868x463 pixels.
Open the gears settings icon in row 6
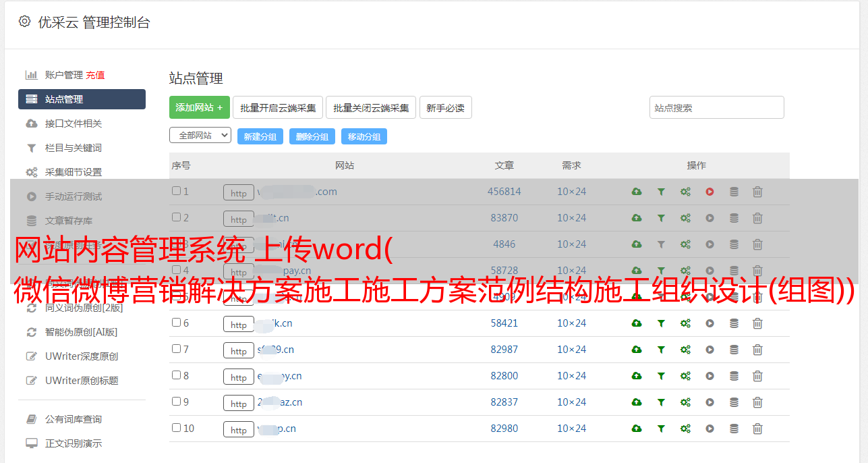point(685,323)
